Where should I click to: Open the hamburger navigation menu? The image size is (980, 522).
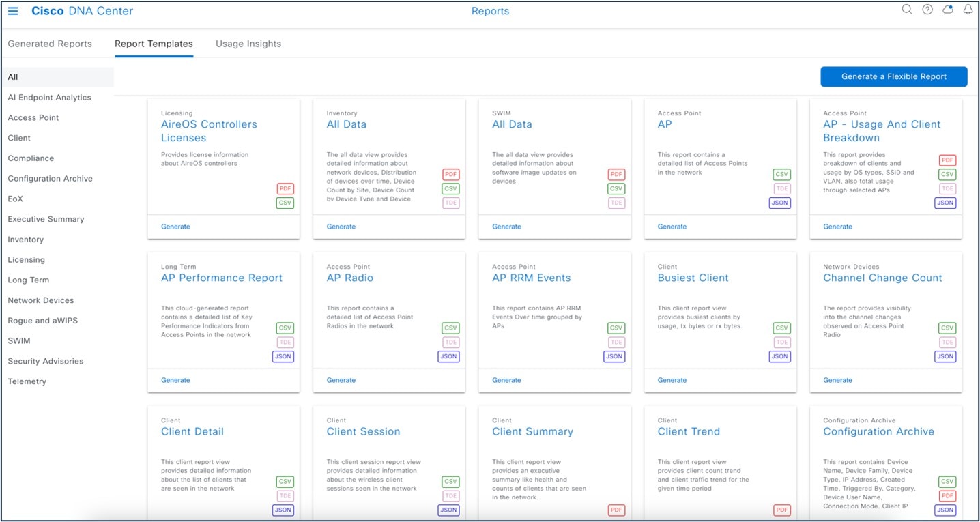13,11
